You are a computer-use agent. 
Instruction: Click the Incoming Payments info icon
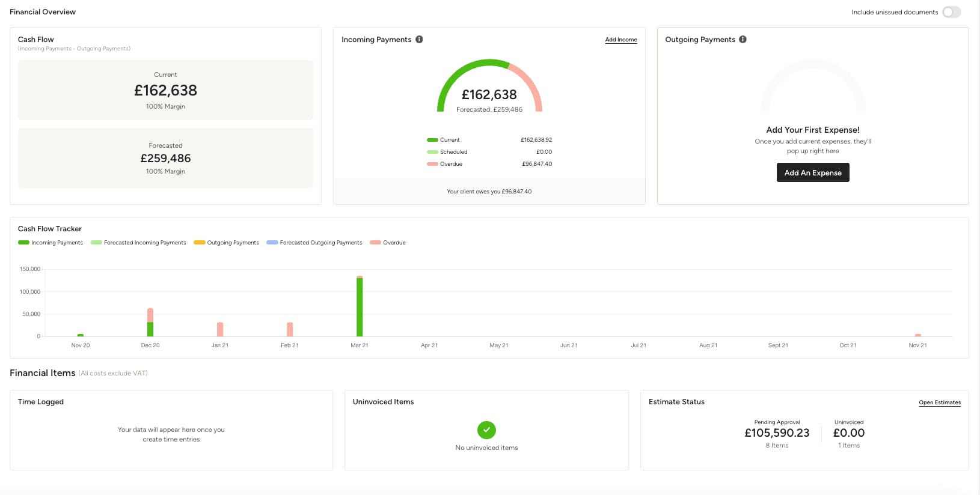coord(419,40)
